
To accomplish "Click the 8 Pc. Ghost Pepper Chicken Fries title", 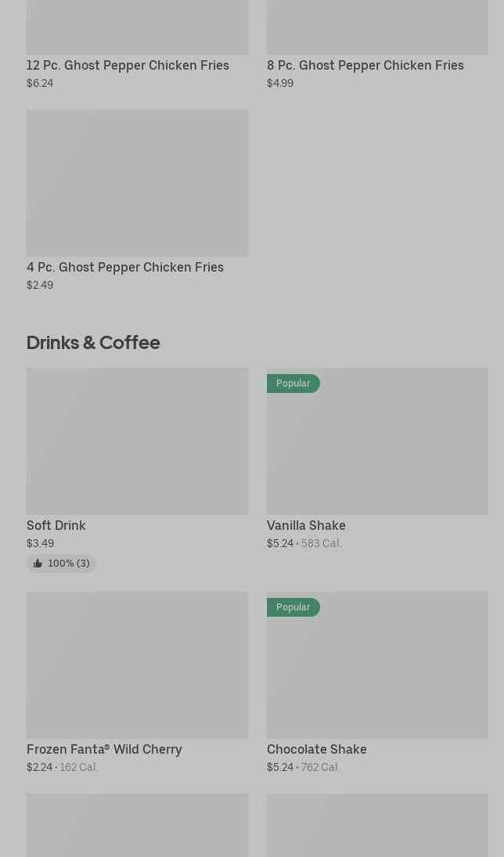I will 365,65.
